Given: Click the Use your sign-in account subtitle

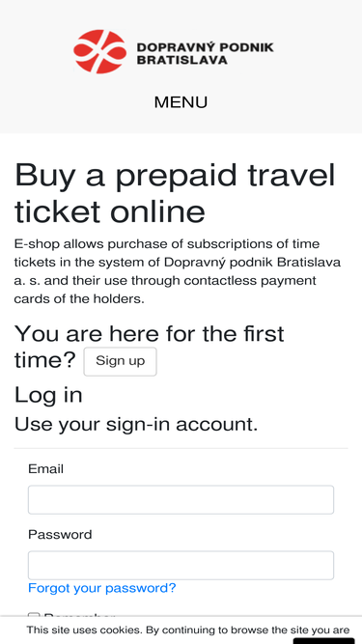Looking at the screenshot, I should tap(136, 424).
